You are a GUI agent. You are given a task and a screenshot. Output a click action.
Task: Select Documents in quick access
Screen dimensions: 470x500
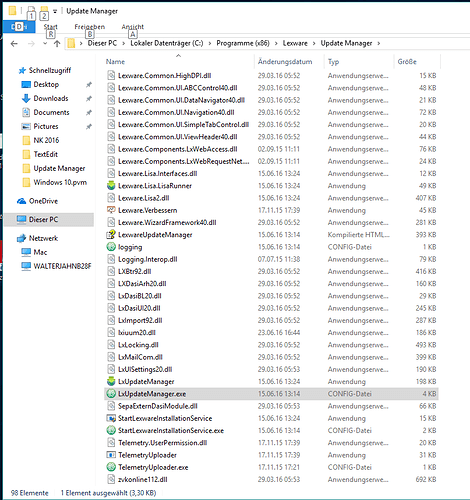51,112
